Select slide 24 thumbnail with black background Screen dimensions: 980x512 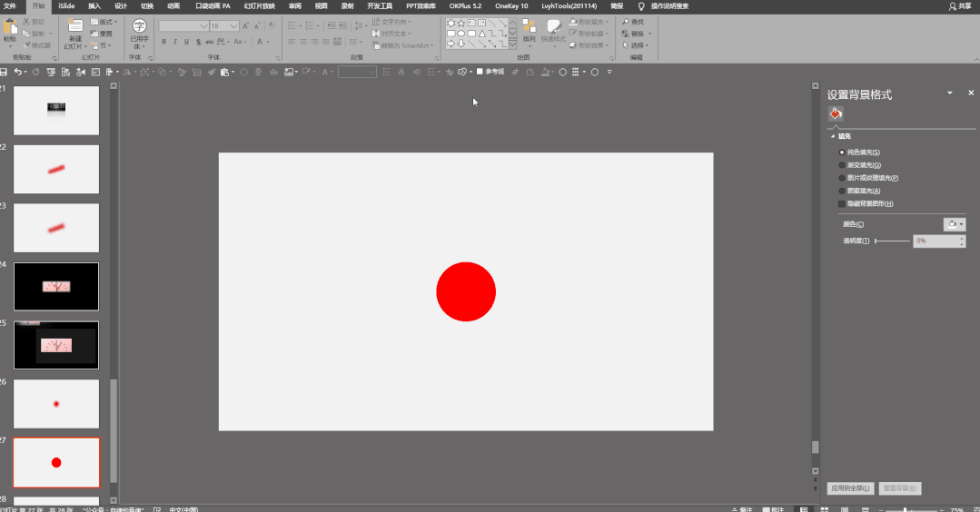56,287
